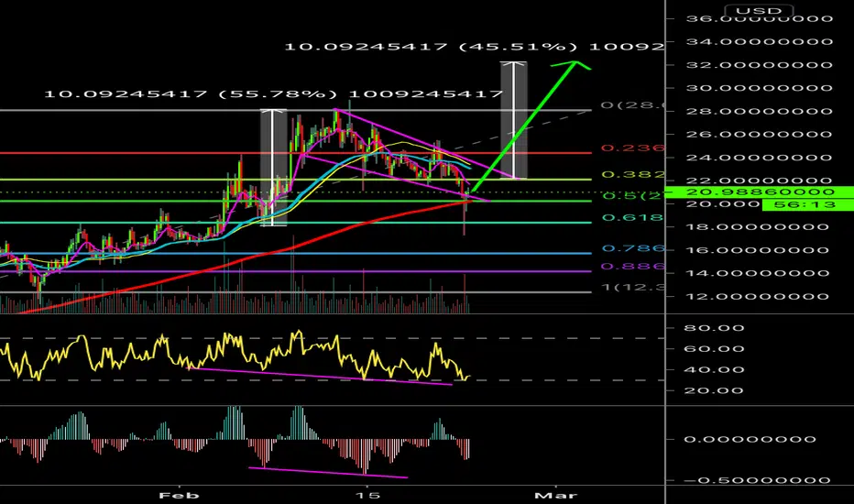
Task: Open the USD currency selector
Action: coord(758,11)
